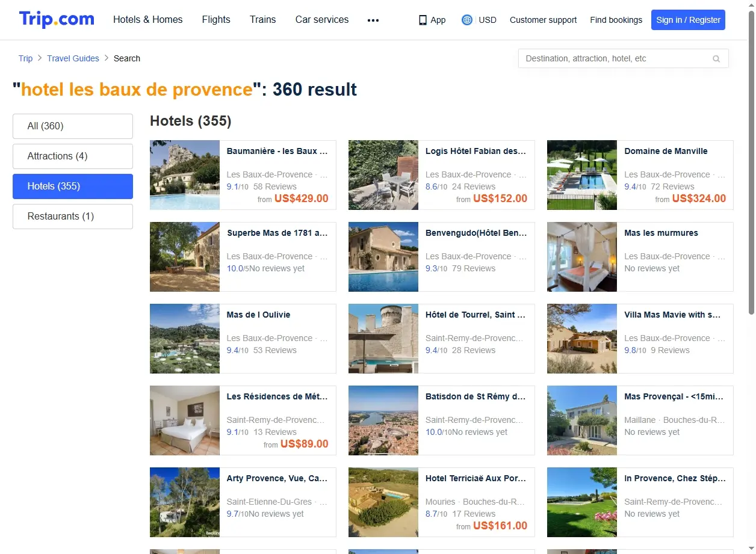
Task: Click the US$161.00 price
Action: (x=500, y=526)
